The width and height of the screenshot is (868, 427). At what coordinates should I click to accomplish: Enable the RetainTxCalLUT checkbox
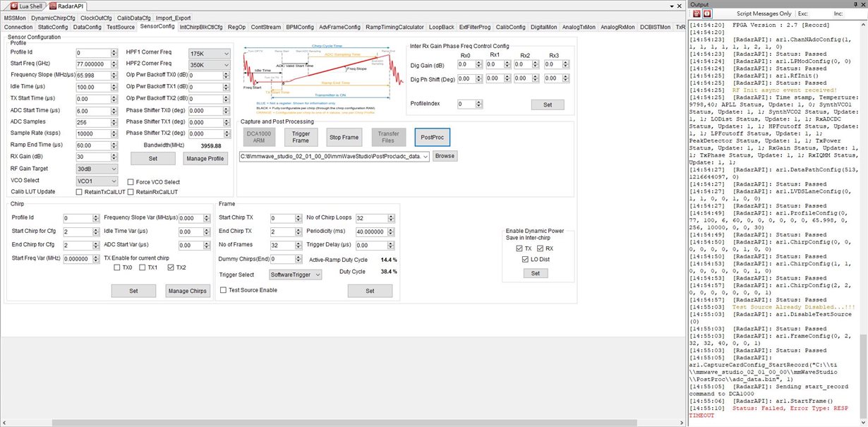point(80,192)
